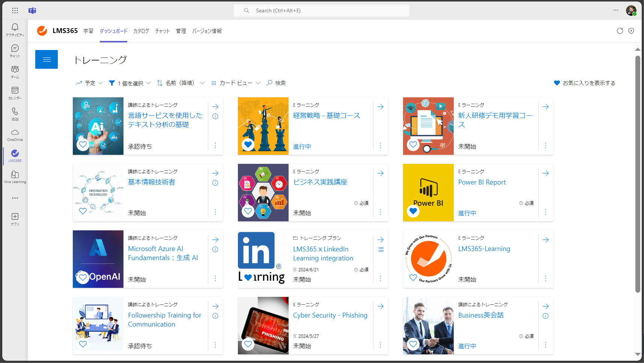The width and height of the screenshot is (644, 363).
Task: Show info for Microsoft Azure AI Fundamentals card
Action: (215, 250)
